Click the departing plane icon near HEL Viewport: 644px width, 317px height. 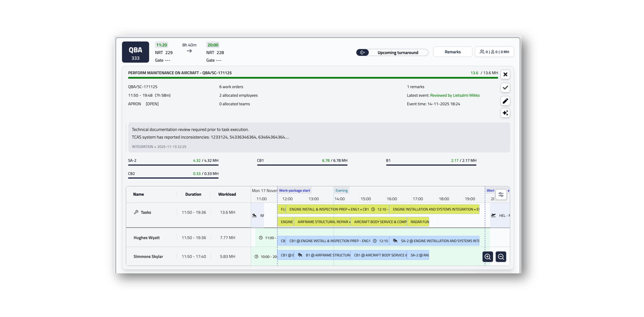(493, 215)
